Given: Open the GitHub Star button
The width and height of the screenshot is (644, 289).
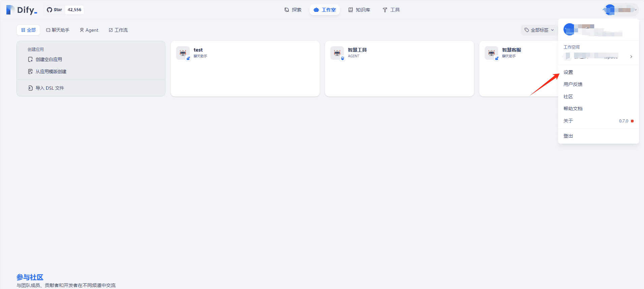Looking at the screenshot, I should click(54, 10).
